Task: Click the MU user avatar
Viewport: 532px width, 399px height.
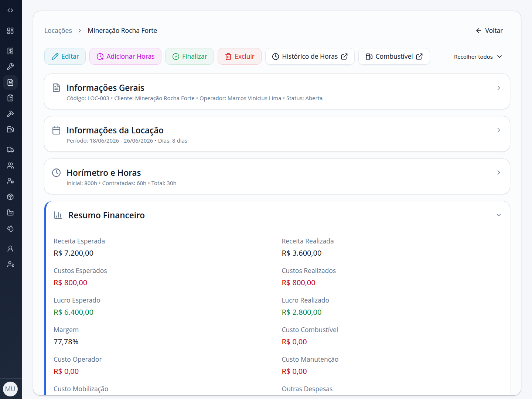Action: coord(10,389)
